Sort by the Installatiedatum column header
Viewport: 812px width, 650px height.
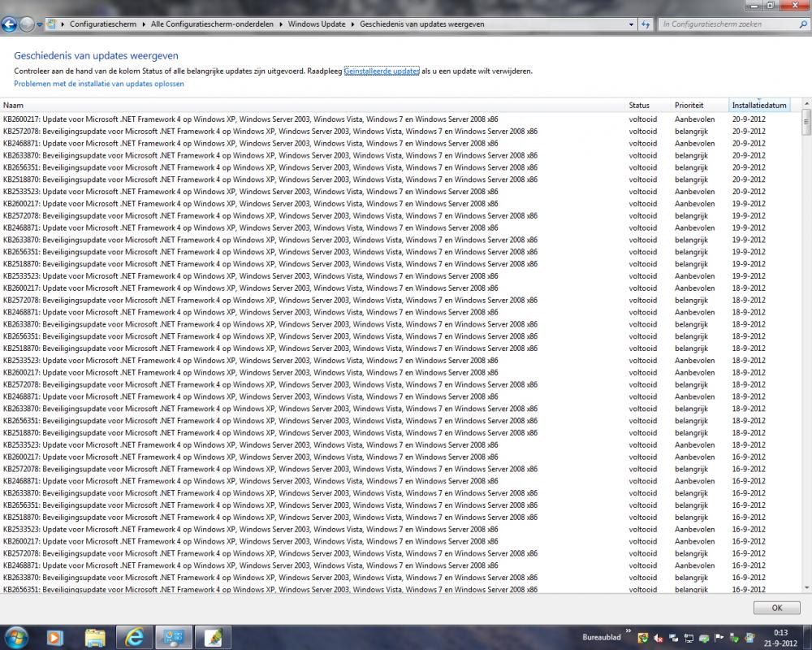tap(759, 106)
